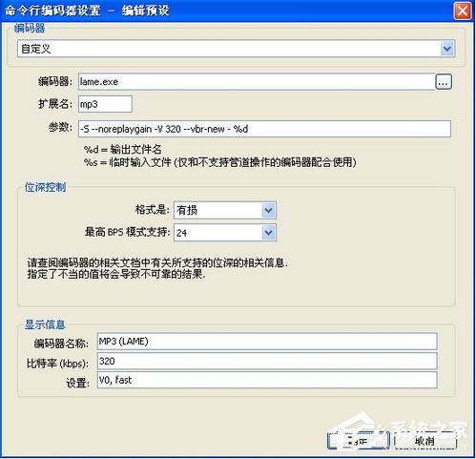476x459 pixels.
Task: Click the 位深控制 group label
Action: (46, 187)
